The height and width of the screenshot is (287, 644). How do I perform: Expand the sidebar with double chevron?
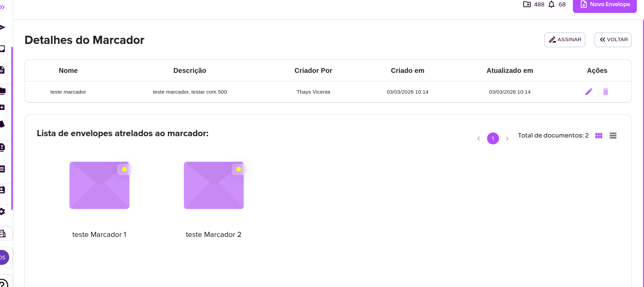pyautogui.click(x=3, y=7)
